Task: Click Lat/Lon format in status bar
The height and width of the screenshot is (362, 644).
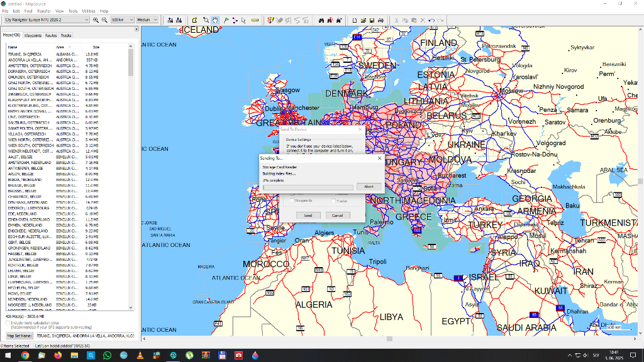Action: point(62,346)
